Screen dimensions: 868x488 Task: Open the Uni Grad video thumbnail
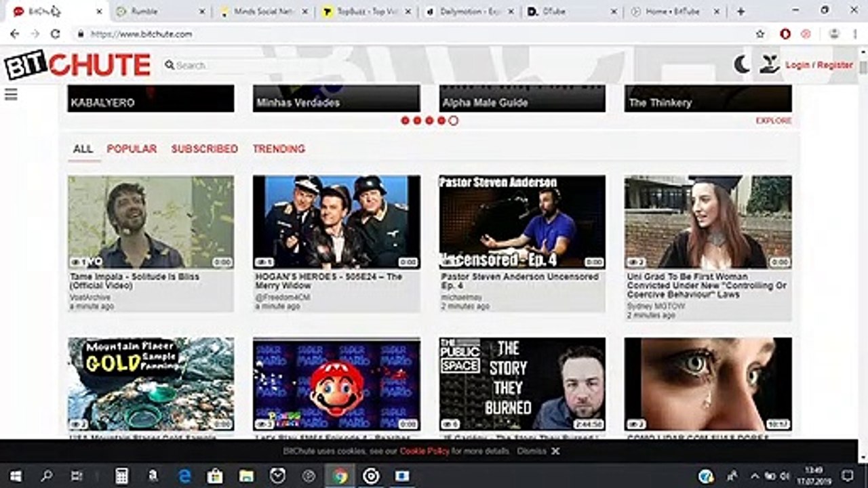(x=708, y=222)
